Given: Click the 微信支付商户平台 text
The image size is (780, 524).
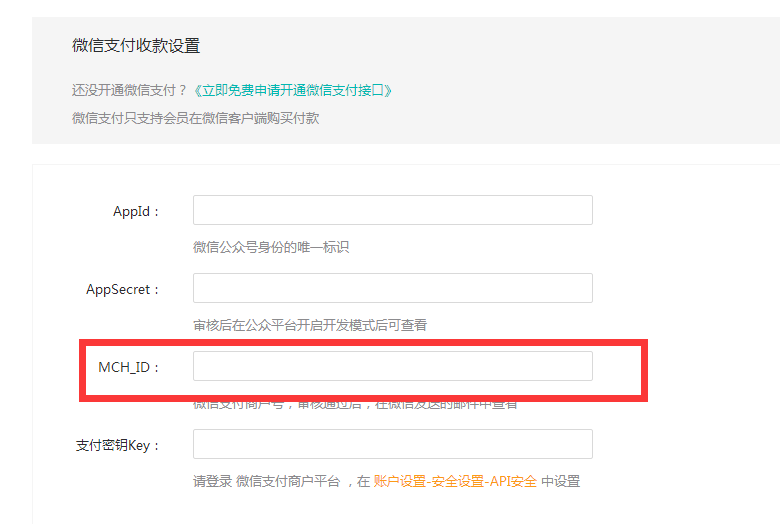Looking at the screenshot, I should [x=289, y=481].
